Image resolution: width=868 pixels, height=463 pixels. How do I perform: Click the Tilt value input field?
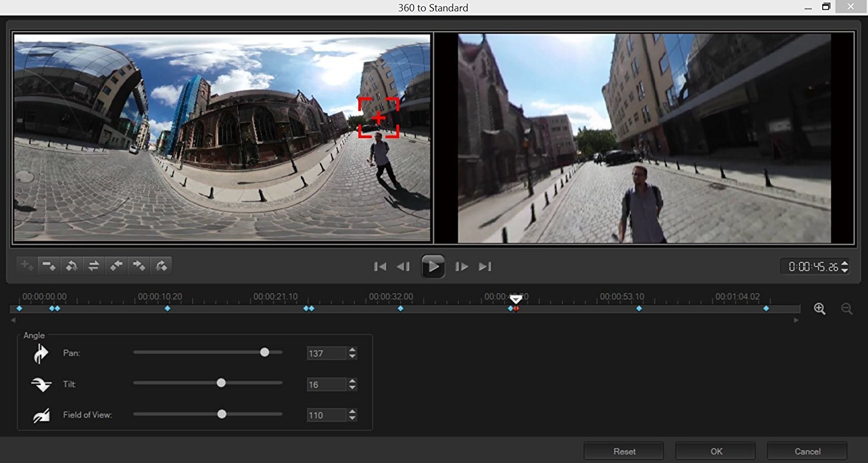[x=326, y=384]
